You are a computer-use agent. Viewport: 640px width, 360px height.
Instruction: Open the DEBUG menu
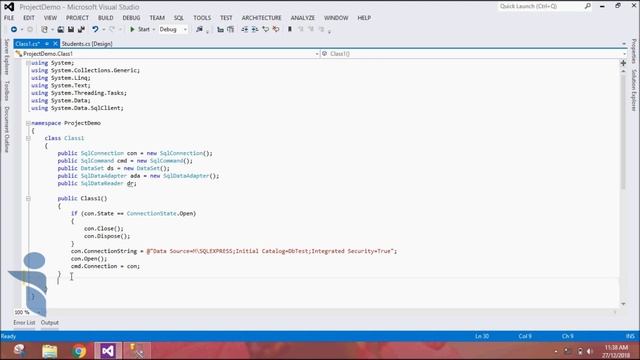point(131,18)
